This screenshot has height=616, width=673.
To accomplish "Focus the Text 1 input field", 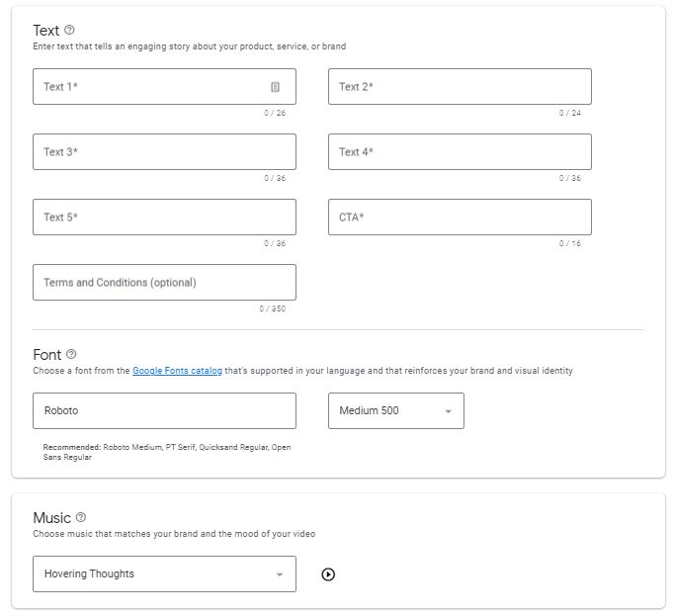I will point(148,87).
